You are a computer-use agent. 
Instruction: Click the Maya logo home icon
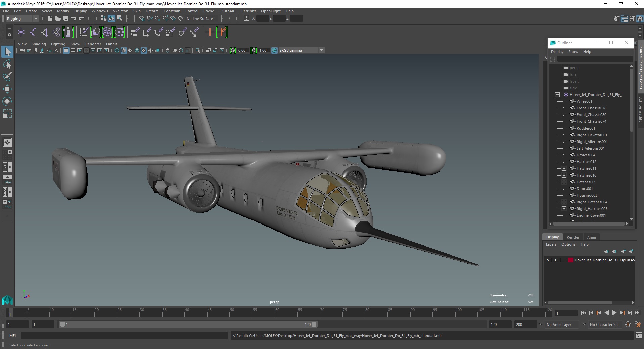tap(7, 300)
